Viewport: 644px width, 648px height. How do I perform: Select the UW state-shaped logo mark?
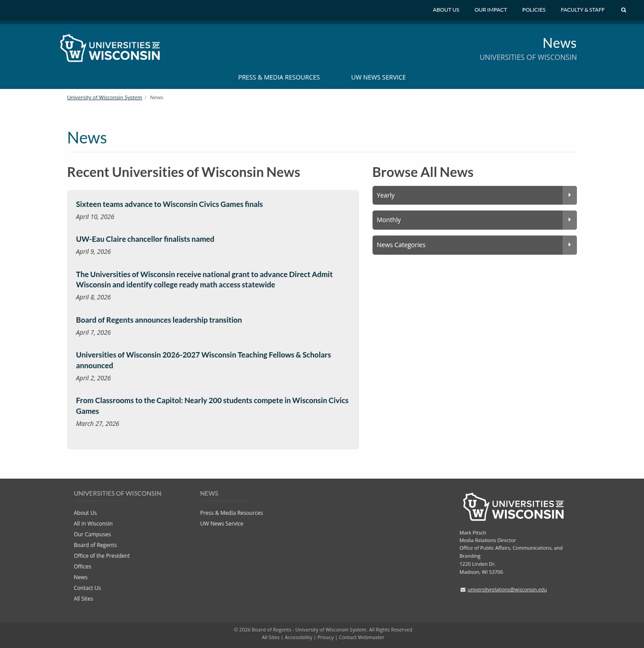72,48
